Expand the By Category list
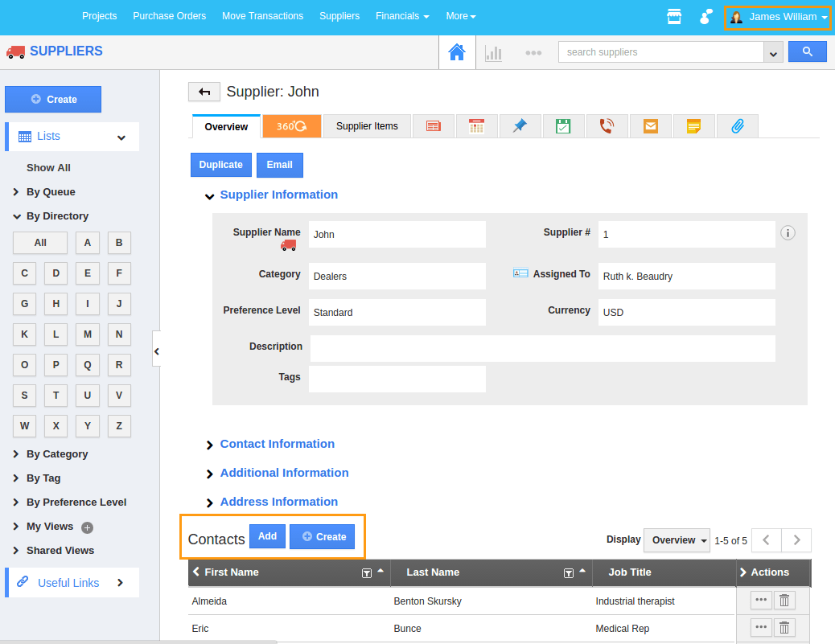The width and height of the screenshot is (835, 644). coord(16,454)
